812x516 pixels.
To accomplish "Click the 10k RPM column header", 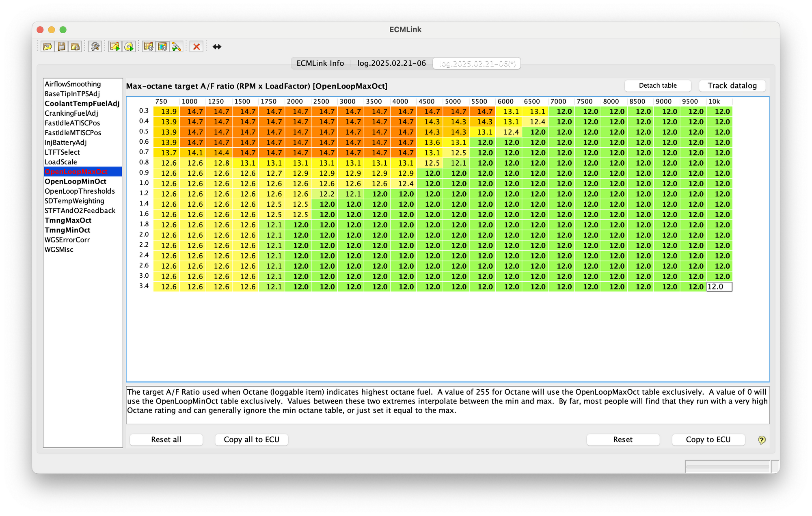I will (x=719, y=101).
